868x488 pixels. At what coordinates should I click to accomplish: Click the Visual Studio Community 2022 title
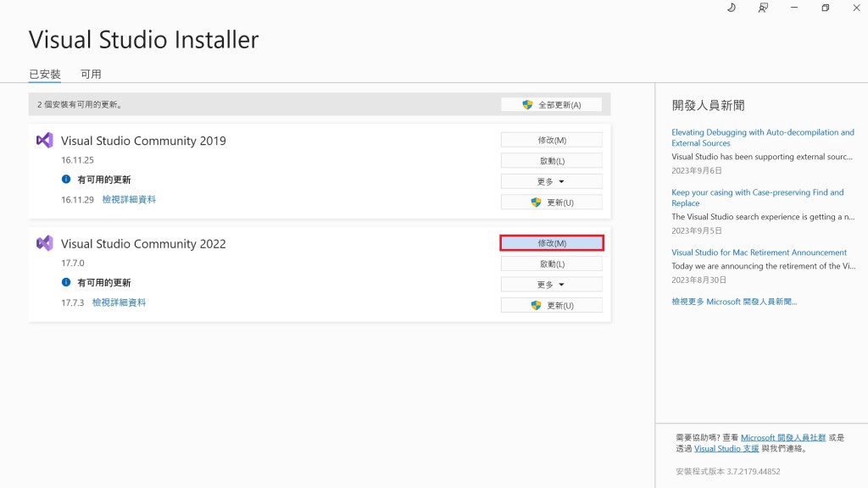click(143, 243)
